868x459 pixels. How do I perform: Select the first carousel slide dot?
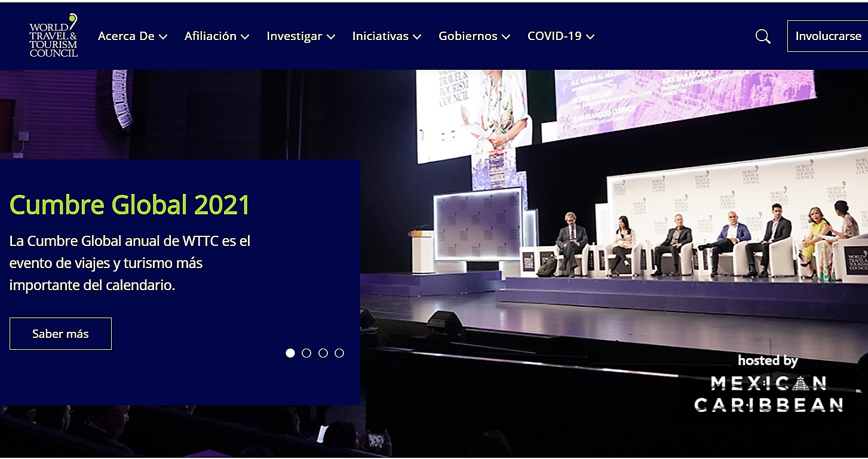290,353
